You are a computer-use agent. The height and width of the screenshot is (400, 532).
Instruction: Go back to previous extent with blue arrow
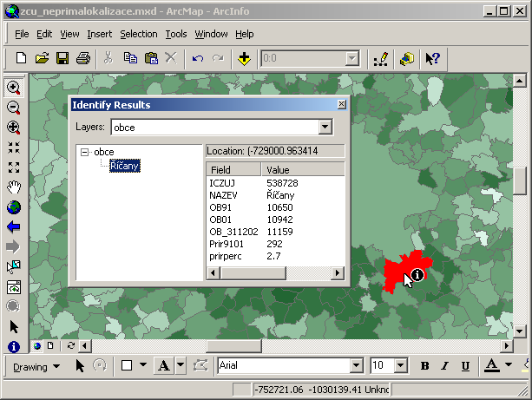coord(14,227)
